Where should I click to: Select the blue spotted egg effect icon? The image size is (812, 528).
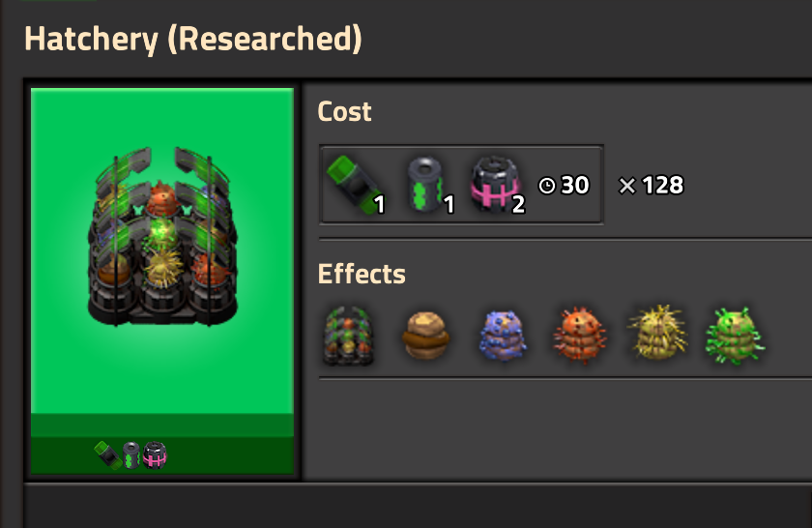(x=503, y=336)
